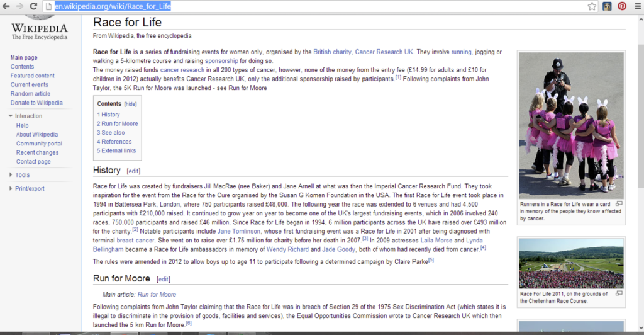644x335 pixels.
Task: Open the Laila Morse link
Action: click(436, 241)
